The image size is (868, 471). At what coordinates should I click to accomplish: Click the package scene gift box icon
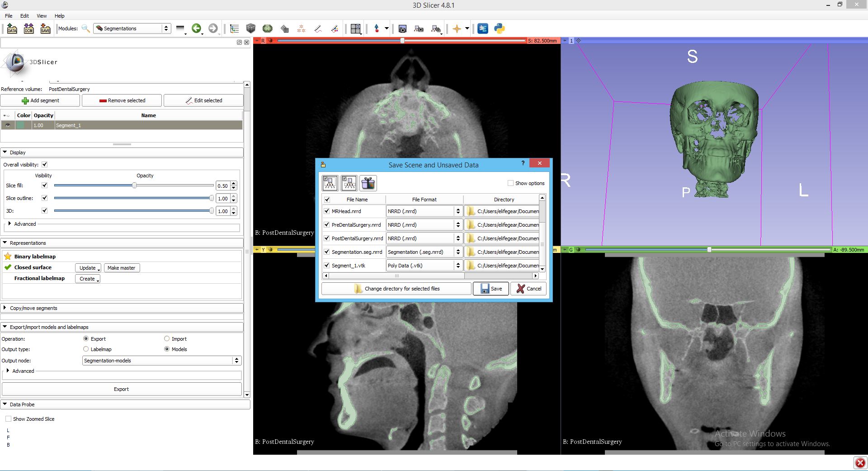tap(368, 183)
